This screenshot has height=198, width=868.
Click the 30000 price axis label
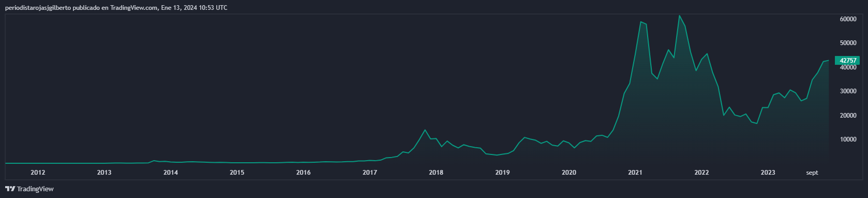click(848, 91)
